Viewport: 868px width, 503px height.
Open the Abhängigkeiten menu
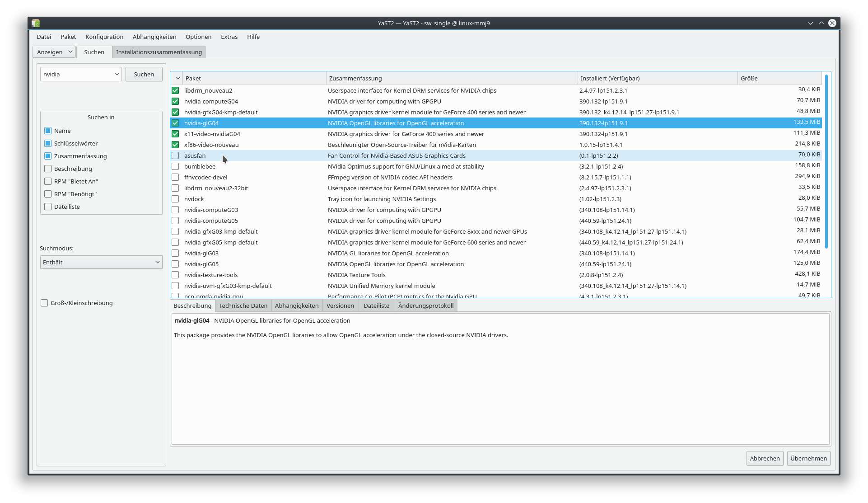click(x=154, y=37)
